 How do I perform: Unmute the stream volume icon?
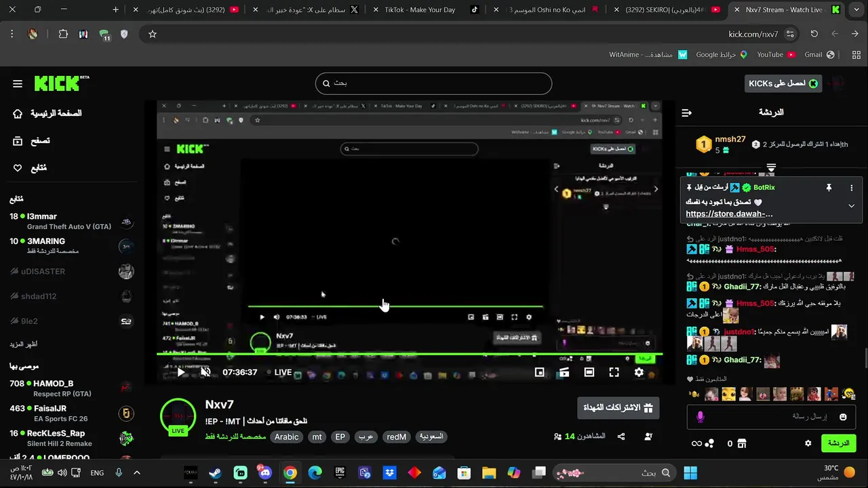click(x=205, y=372)
